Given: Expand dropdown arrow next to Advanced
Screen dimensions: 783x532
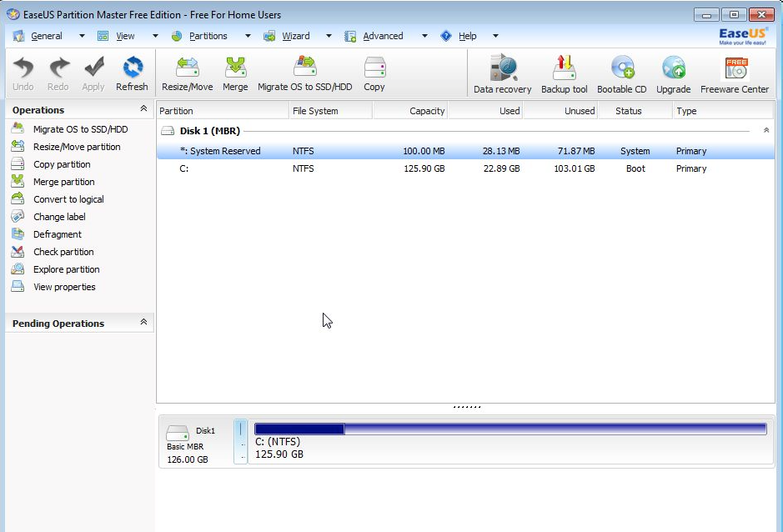Looking at the screenshot, I should point(424,36).
